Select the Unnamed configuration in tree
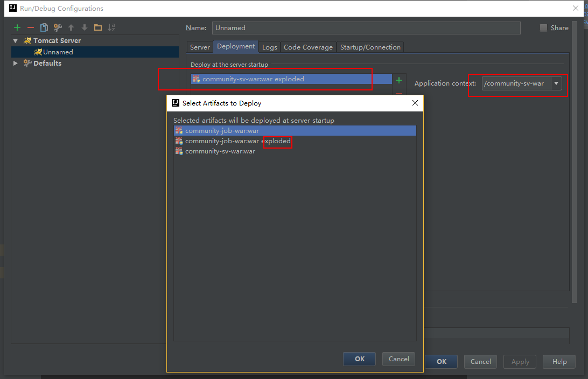The height and width of the screenshot is (379, 588). (x=95, y=52)
